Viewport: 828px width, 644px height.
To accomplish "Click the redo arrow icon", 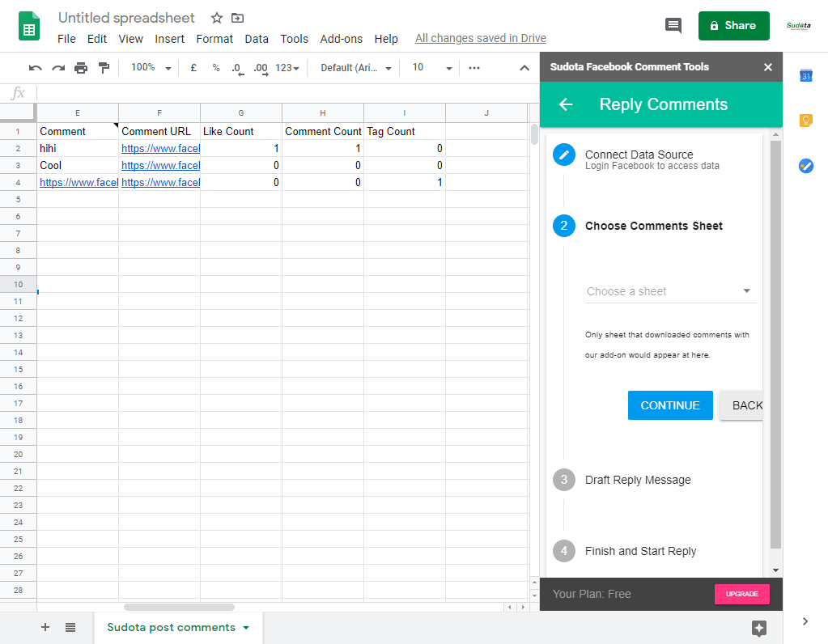I will (58, 68).
